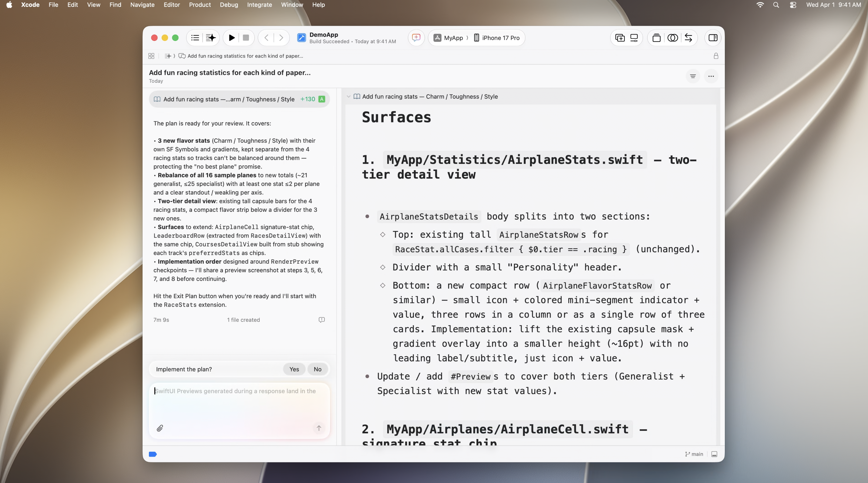Open the Apple menu

point(9,5)
